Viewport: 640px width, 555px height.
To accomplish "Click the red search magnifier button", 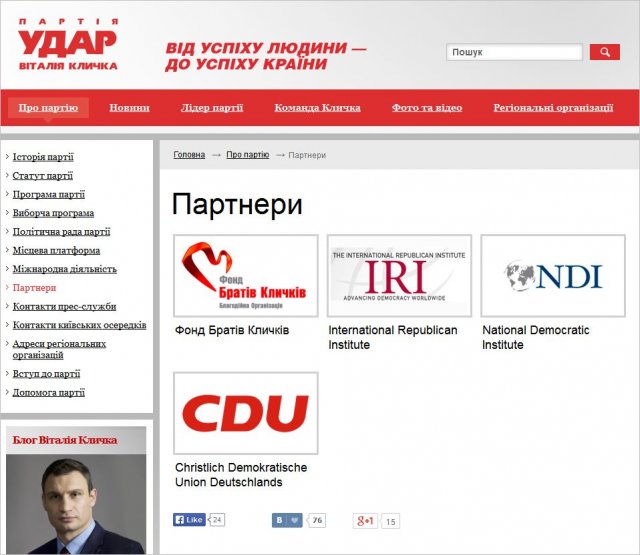I will (604, 52).
